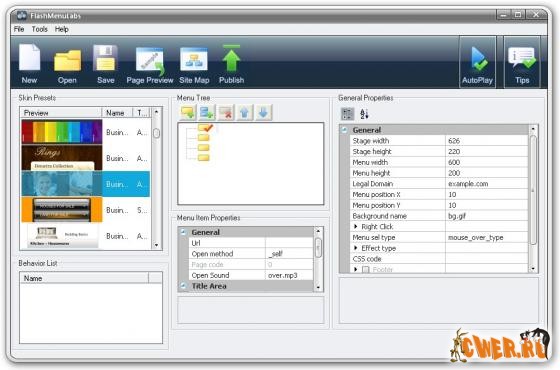Delete menu item with red X icon
Screen dimensions: 560x370
(x=226, y=112)
